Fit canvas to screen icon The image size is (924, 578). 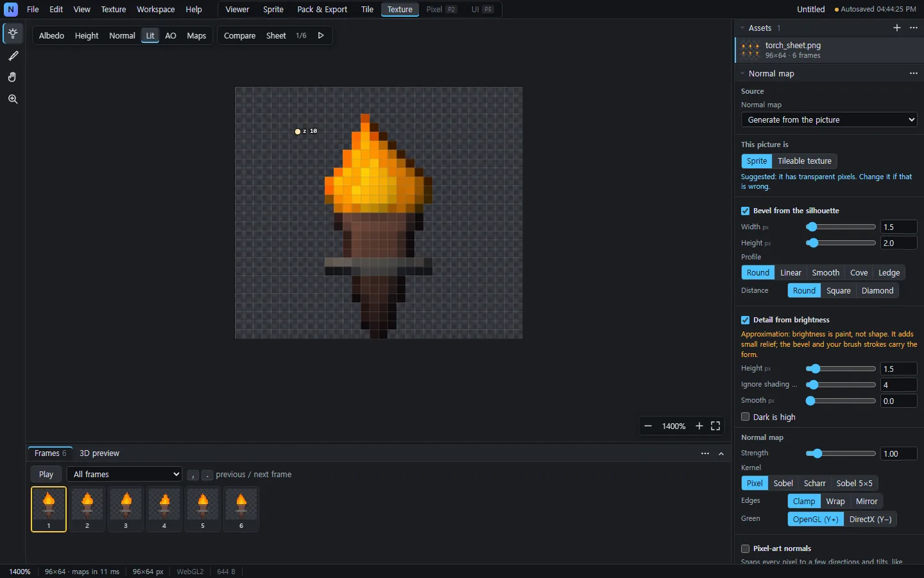715,426
